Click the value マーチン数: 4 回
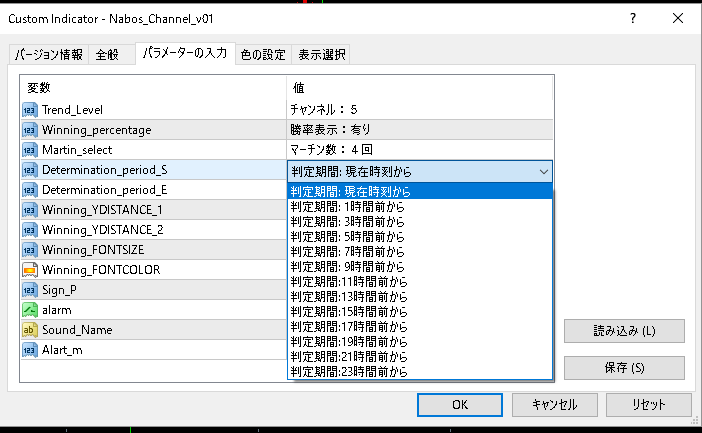 [331, 150]
